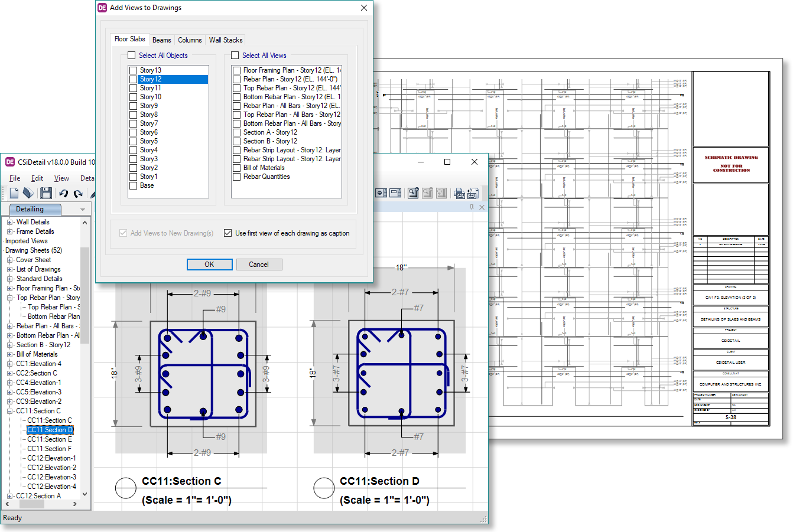Confirm the dialog with OK
Image resolution: width=793 pixels, height=532 pixels.
pyautogui.click(x=209, y=265)
